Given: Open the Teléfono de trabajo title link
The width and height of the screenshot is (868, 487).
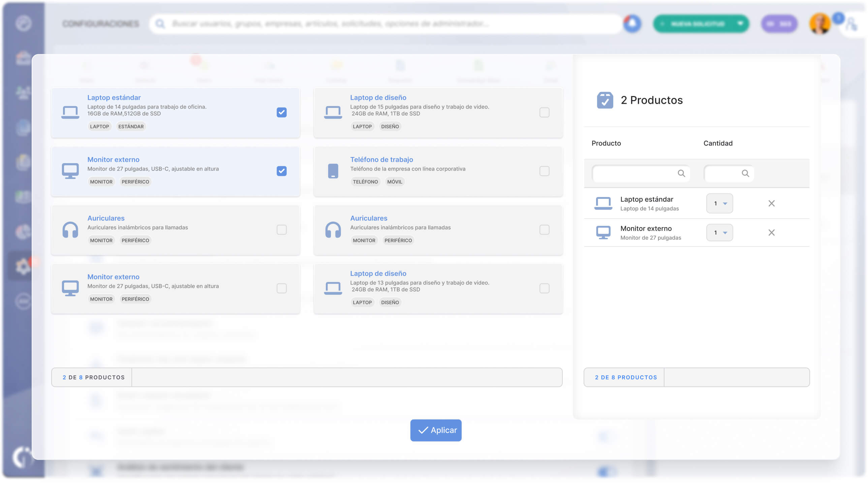Looking at the screenshot, I should (x=381, y=159).
